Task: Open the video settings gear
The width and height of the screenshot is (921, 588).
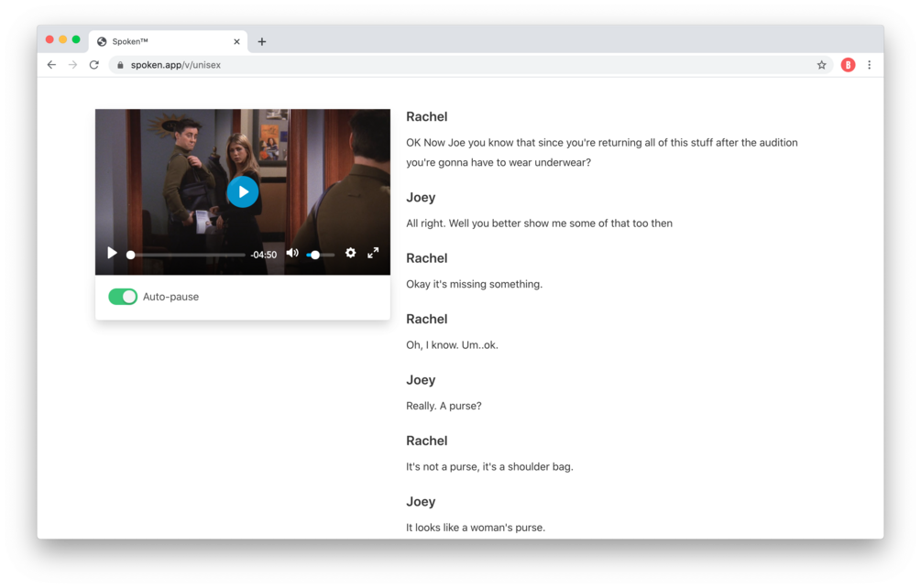Action: click(351, 253)
